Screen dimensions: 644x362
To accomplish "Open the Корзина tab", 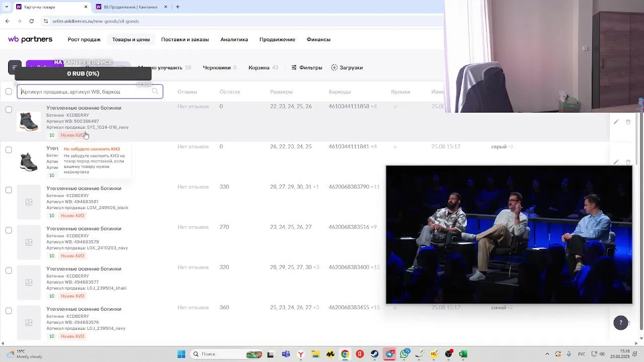I will pyautogui.click(x=263, y=67).
